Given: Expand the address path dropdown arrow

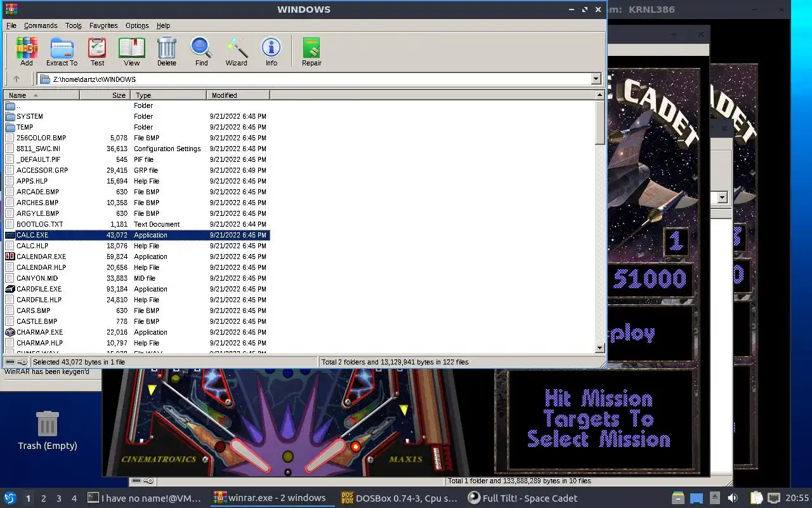Looking at the screenshot, I should (x=596, y=79).
